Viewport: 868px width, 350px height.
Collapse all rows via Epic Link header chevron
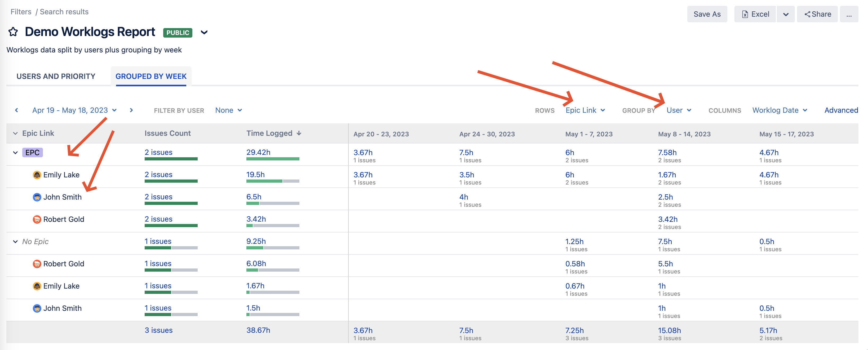[15, 133]
